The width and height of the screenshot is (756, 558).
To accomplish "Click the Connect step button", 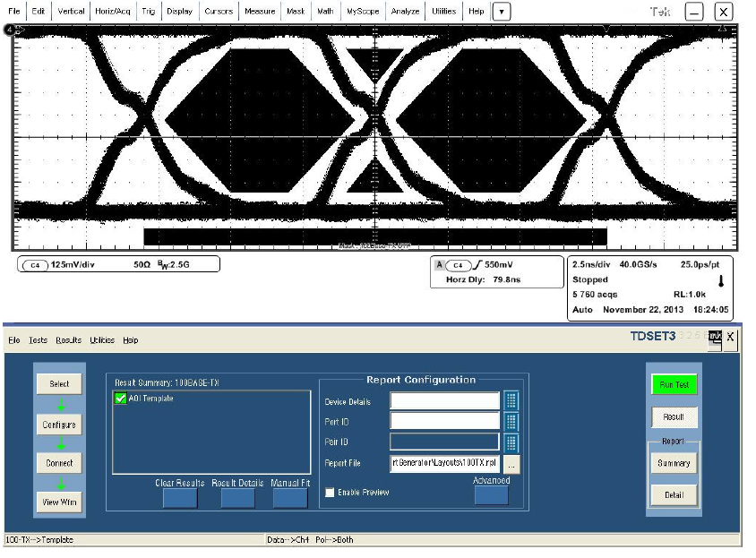I will (x=59, y=463).
